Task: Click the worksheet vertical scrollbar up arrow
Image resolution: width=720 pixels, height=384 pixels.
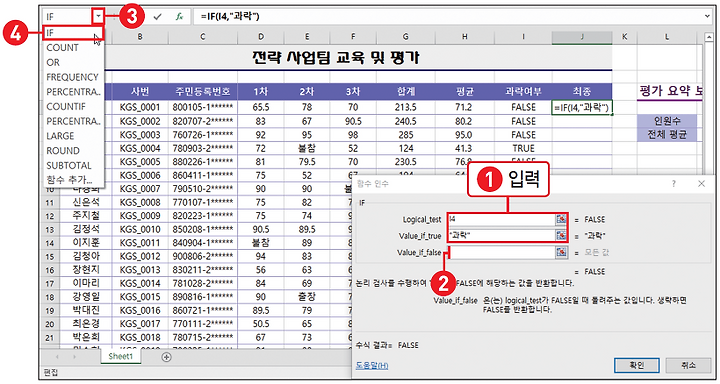Action: 710,38
